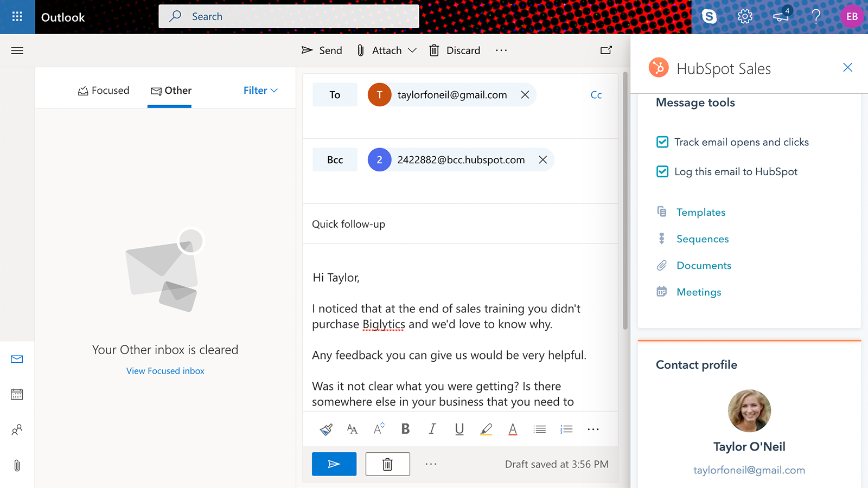Expand the Attach dropdown arrow
The height and width of the screenshot is (488, 868).
pos(413,50)
